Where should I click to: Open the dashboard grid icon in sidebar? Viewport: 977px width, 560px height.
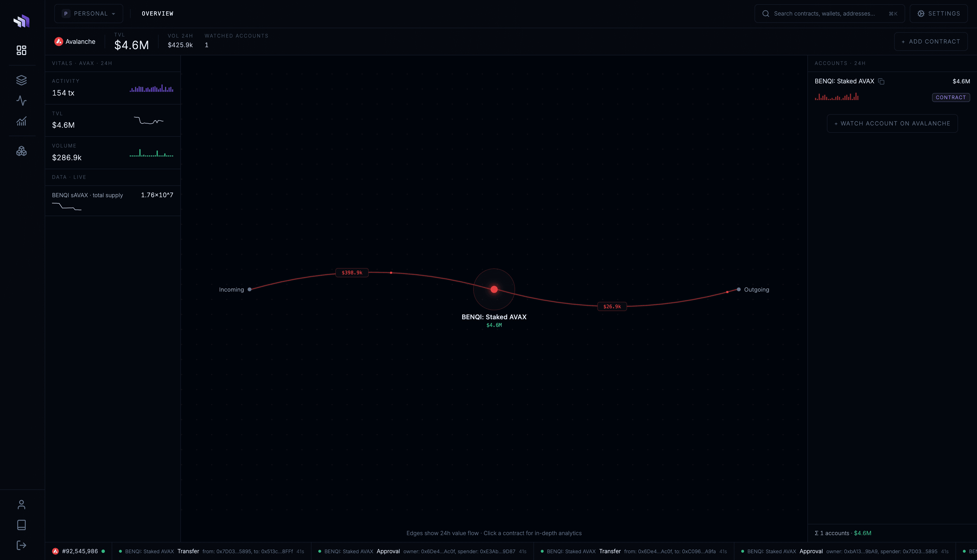pos(21,50)
